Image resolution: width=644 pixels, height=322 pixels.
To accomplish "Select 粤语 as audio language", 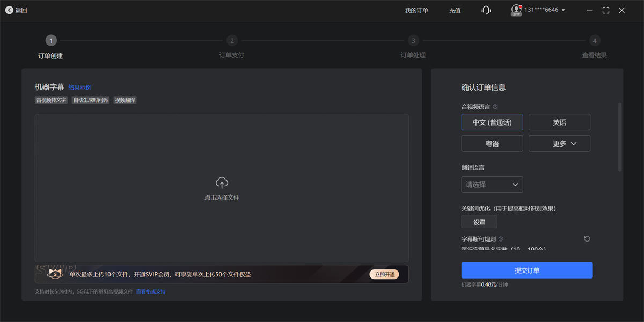I will click(x=492, y=143).
